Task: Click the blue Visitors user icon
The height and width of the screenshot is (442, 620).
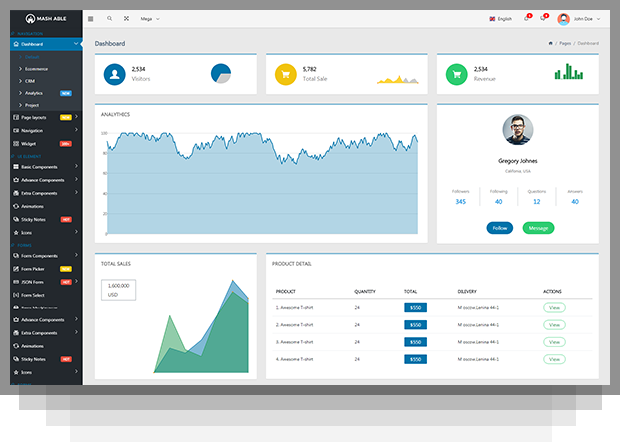Action: (115, 74)
